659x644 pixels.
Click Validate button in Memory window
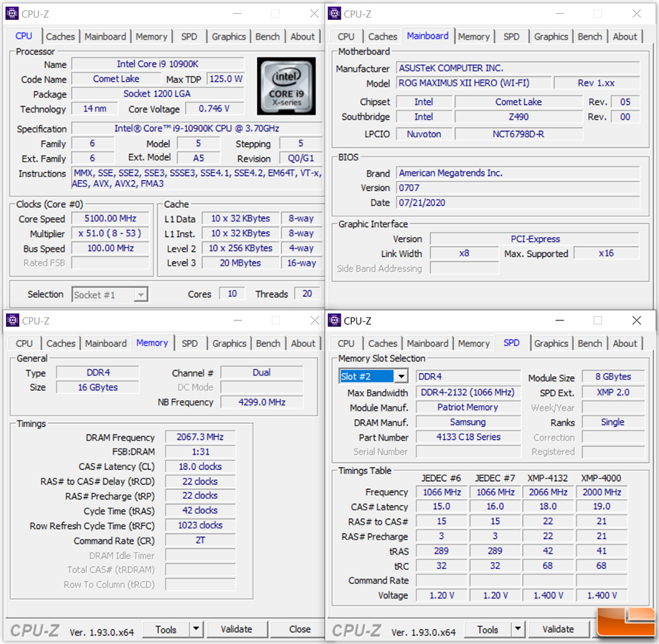pos(236,629)
